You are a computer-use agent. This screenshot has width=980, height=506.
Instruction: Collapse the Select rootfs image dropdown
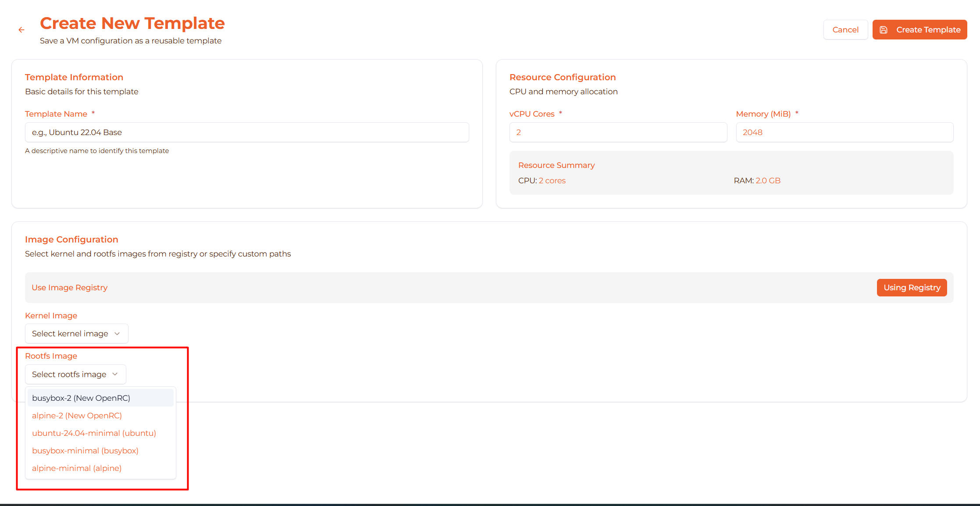tap(69, 374)
